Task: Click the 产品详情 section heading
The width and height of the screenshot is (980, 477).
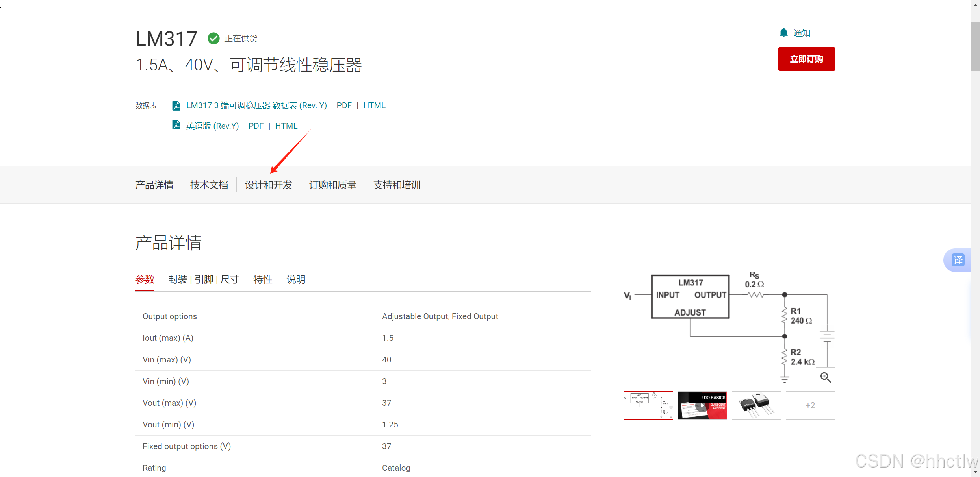Action: tap(169, 243)
